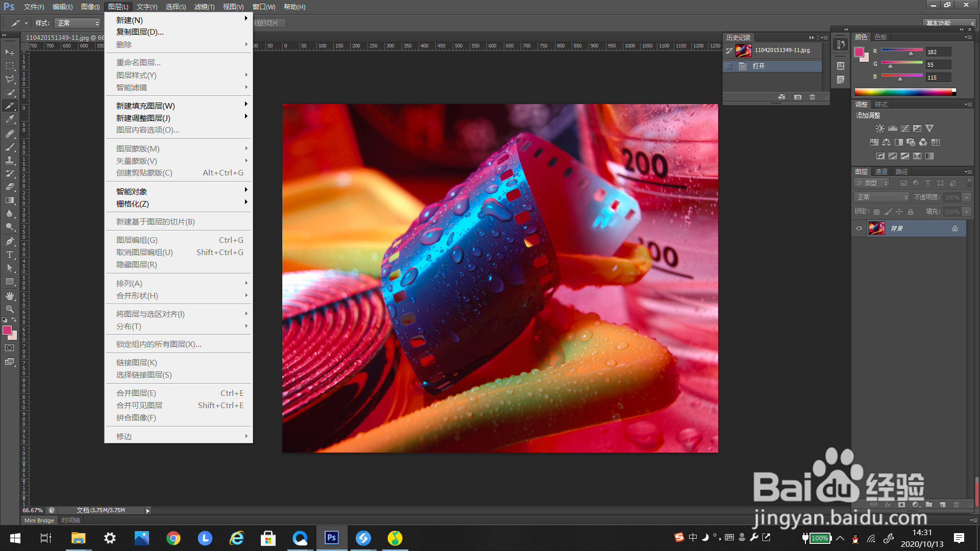Click the RGB color spectrum bar
The height and width of the screenshot is (551, 980).
point(903,92)
